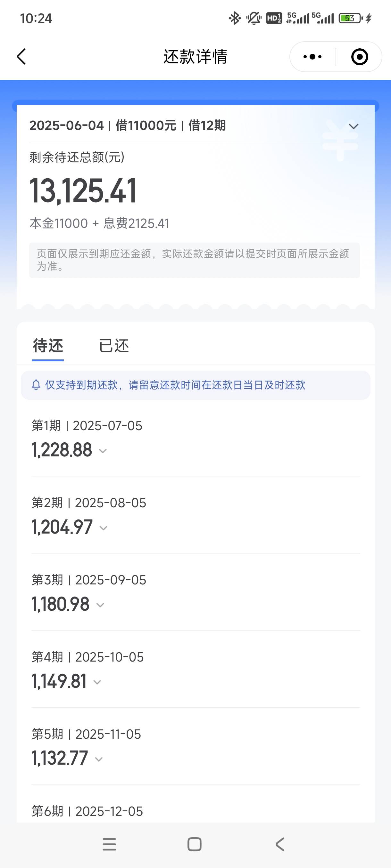Tap the 仅支持到期还款 reminder banner

196,385
